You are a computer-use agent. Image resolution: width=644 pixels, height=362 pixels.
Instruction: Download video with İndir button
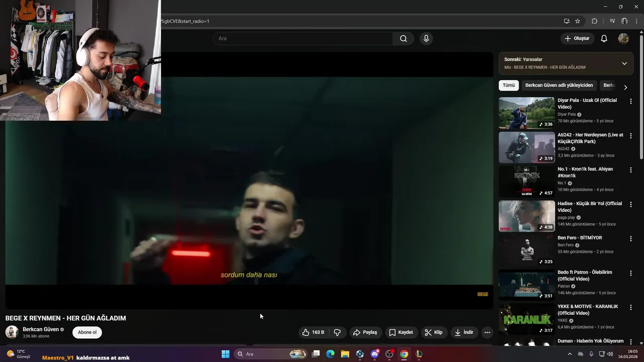(x=464, y=332)
